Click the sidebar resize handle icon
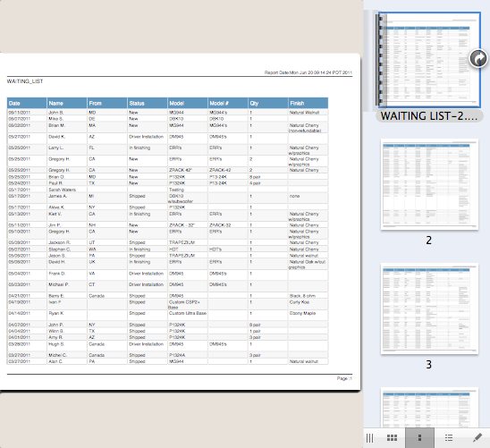Screen dimensions: 490x448 click(369, 437)
